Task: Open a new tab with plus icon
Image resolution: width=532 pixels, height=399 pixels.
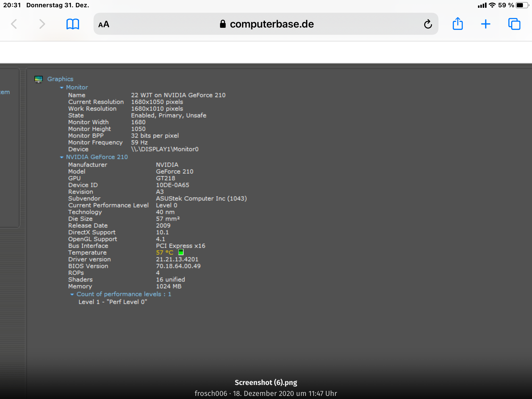Action: coord(486,24)
